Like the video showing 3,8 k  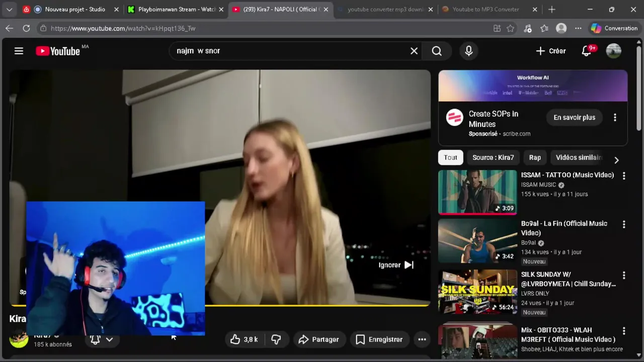244,339
